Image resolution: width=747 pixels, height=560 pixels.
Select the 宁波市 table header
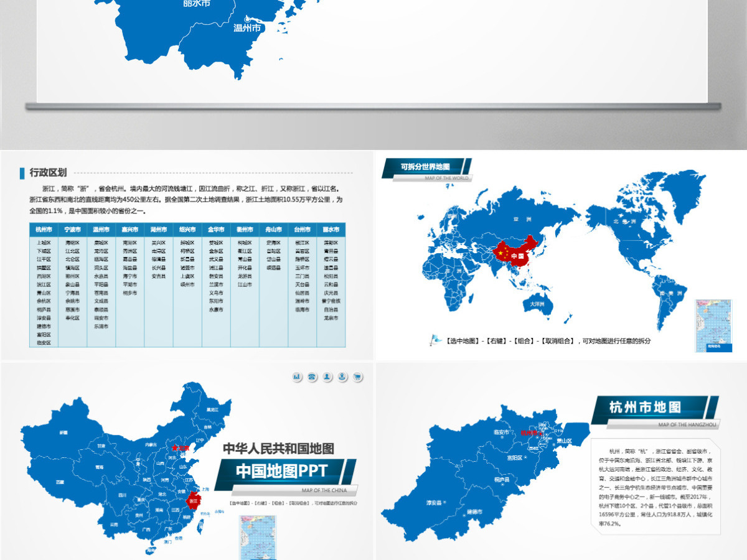click(72, 229)
